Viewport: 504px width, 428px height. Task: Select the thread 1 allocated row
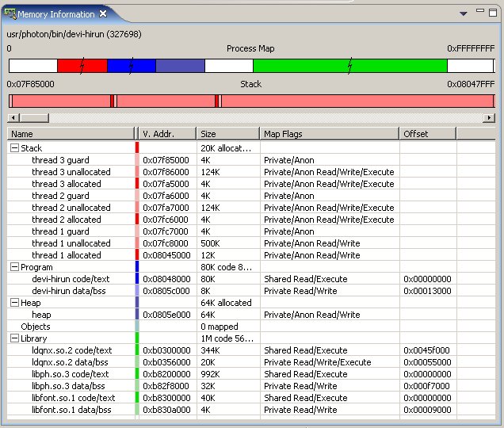(x=67, y=255)
